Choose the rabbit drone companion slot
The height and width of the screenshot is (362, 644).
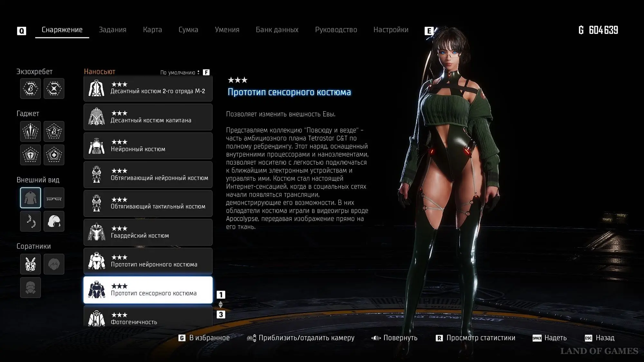(31, 264)
